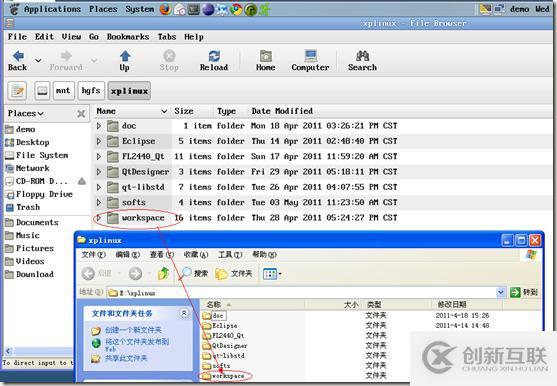
Task: Open demo in Places sidebar
Action: pos(21,129)
